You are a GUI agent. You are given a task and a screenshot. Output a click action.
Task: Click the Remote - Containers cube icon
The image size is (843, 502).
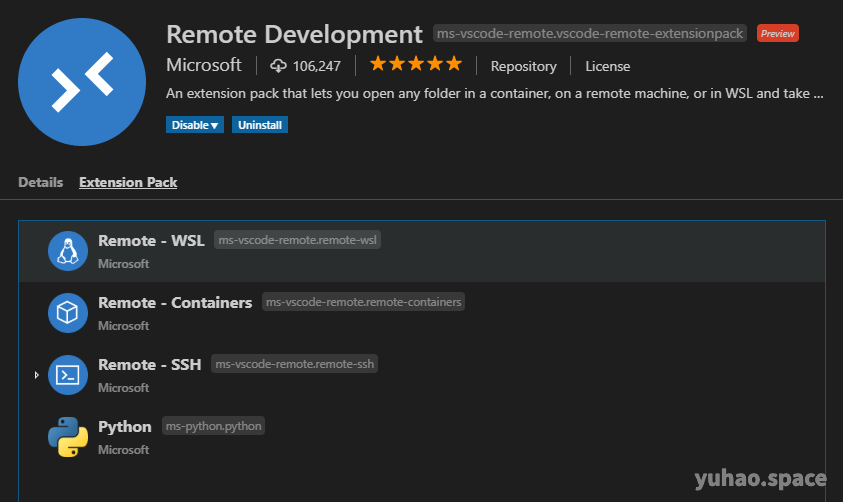(68, 313)
